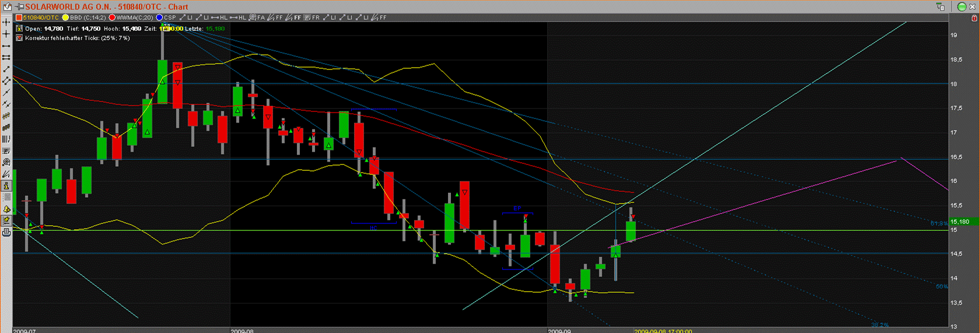Click the red filter icon beside Korrektur text

(x=19, y=38)
